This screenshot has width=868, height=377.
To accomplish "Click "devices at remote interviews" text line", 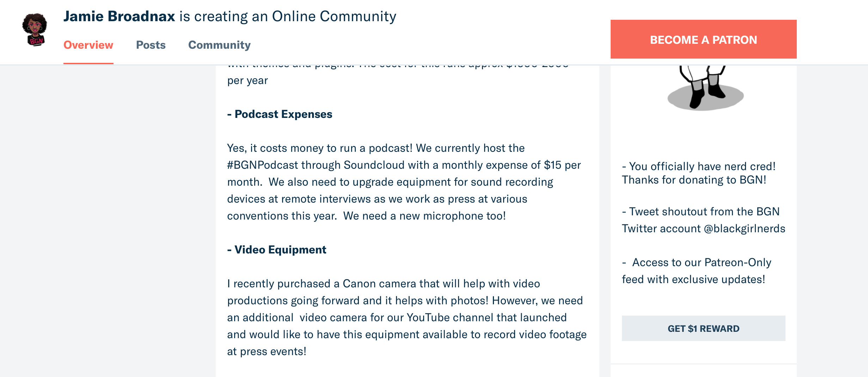I will [377, 199].
